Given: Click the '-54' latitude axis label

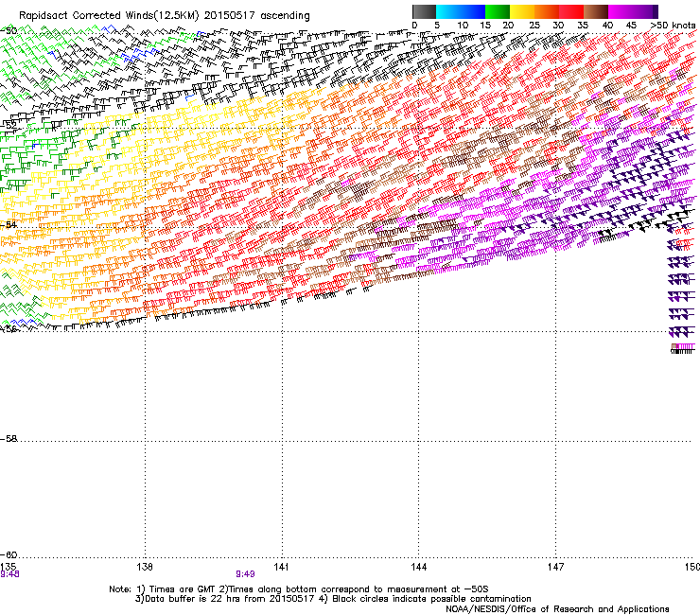Looking at the screenshot, I should click(9, 224).
